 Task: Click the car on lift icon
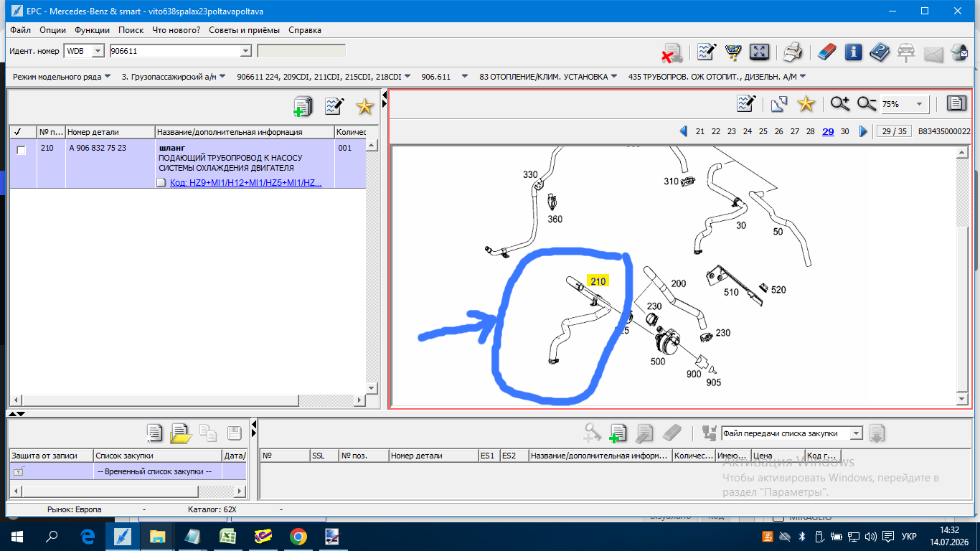906,52
